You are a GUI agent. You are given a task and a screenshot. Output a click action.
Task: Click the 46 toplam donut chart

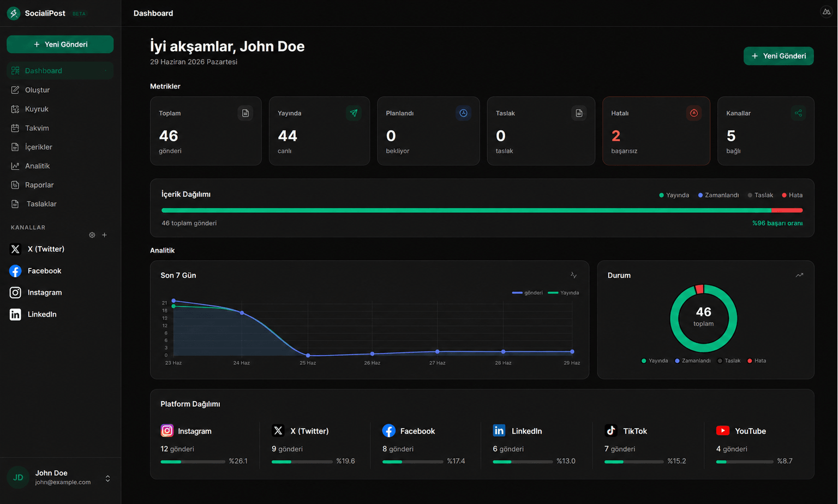click(703, 318)
